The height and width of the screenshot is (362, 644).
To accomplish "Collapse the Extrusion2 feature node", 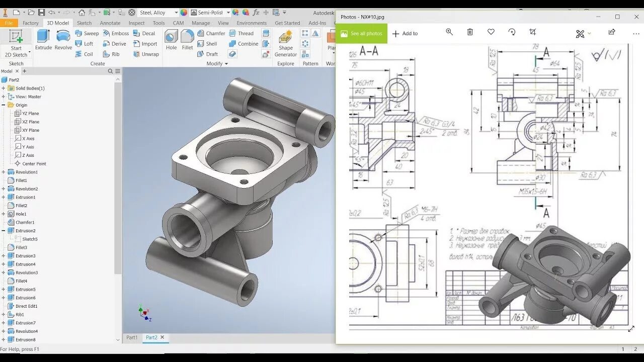I will pos(4,231).
